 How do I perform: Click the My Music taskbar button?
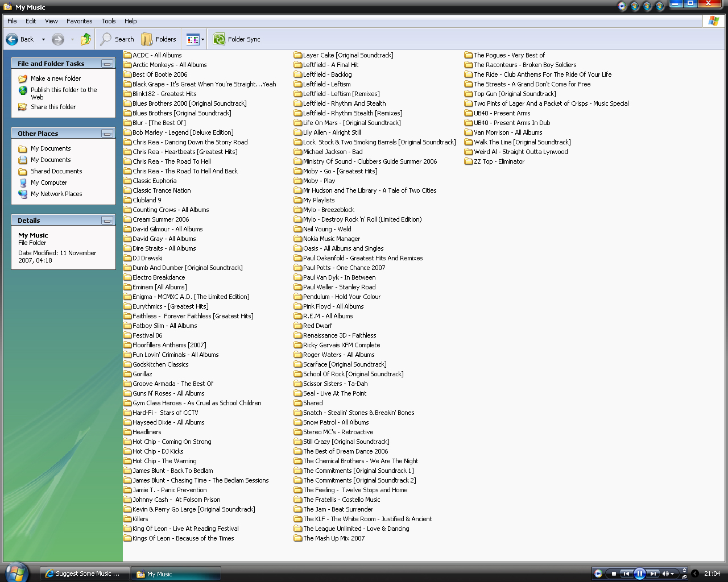(x=176, y=573)
